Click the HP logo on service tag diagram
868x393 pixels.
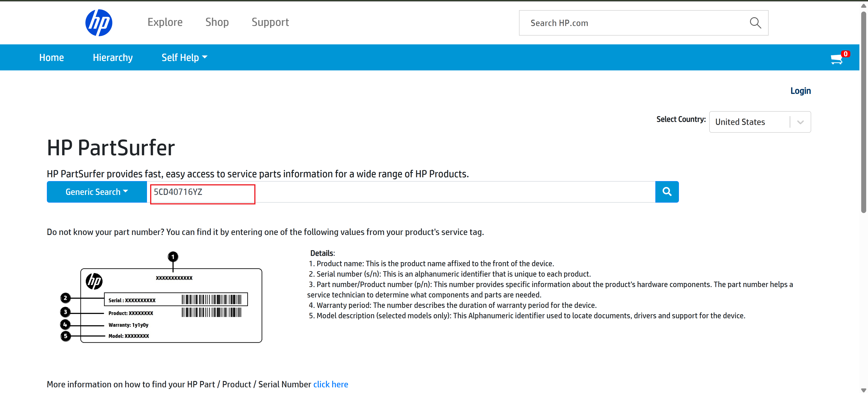pos(94,281)
